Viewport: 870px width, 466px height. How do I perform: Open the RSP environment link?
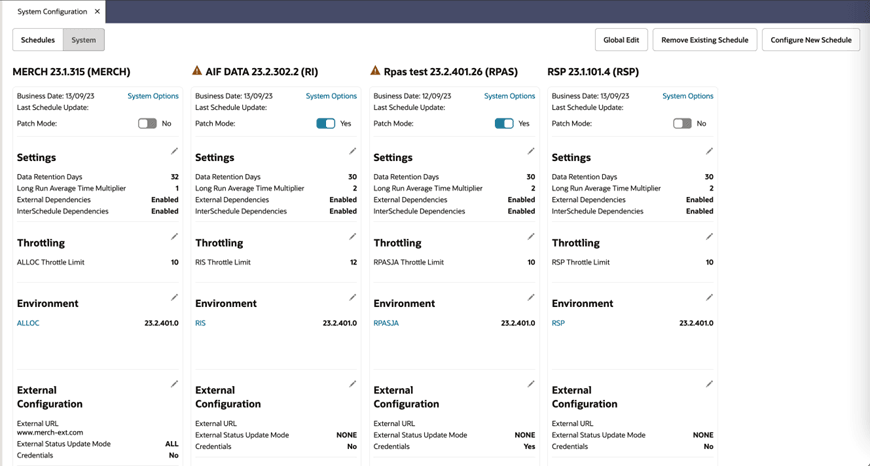click(x=558, y=323)
